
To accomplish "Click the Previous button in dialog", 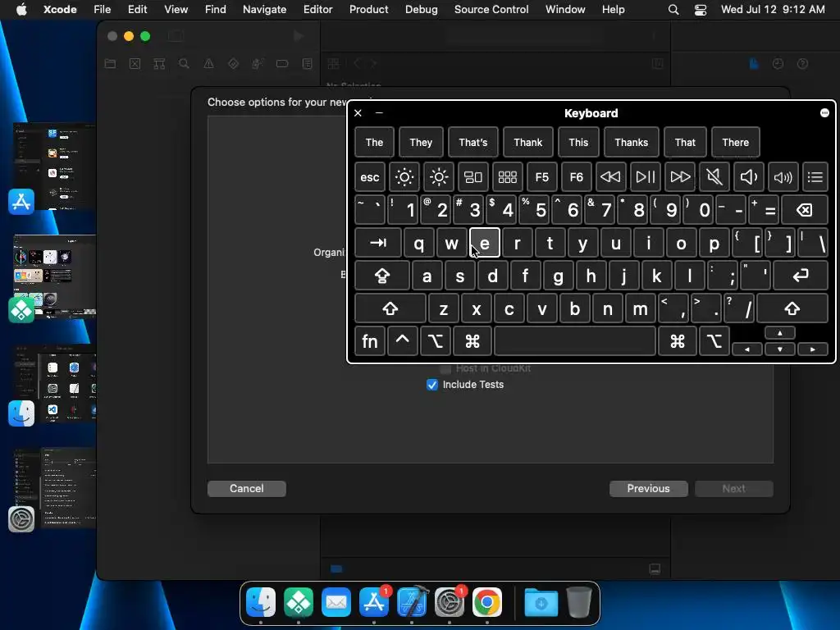I will 648,489.
